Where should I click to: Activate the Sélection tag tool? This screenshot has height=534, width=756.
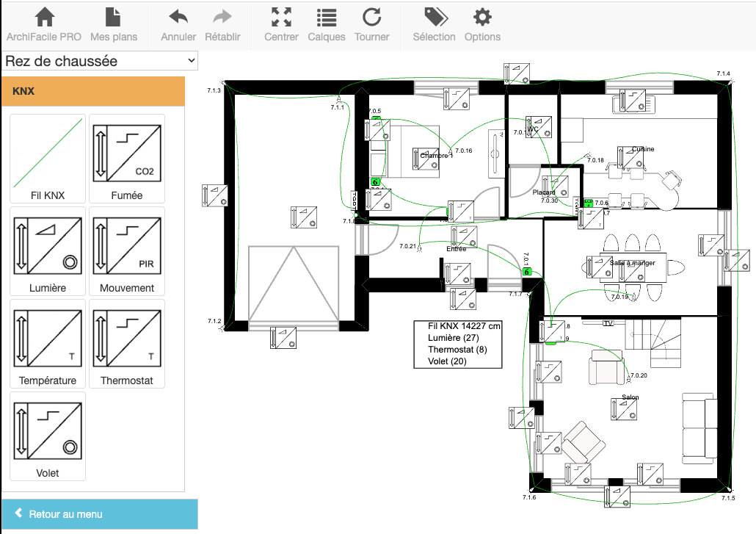(434, 25)
